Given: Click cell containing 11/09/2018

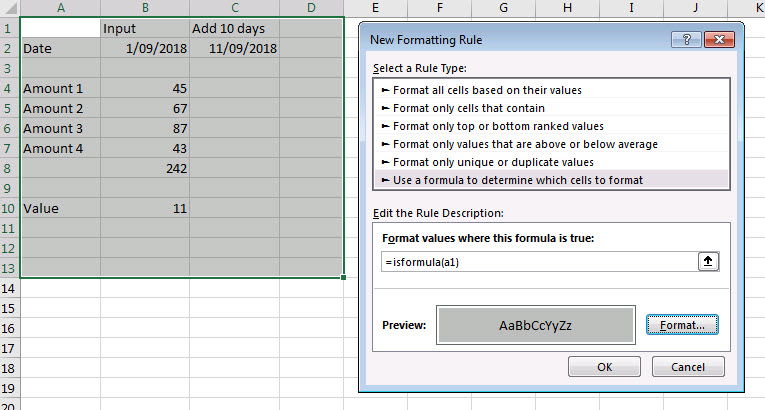Looking at the screenshot, I should click(234, 48).
